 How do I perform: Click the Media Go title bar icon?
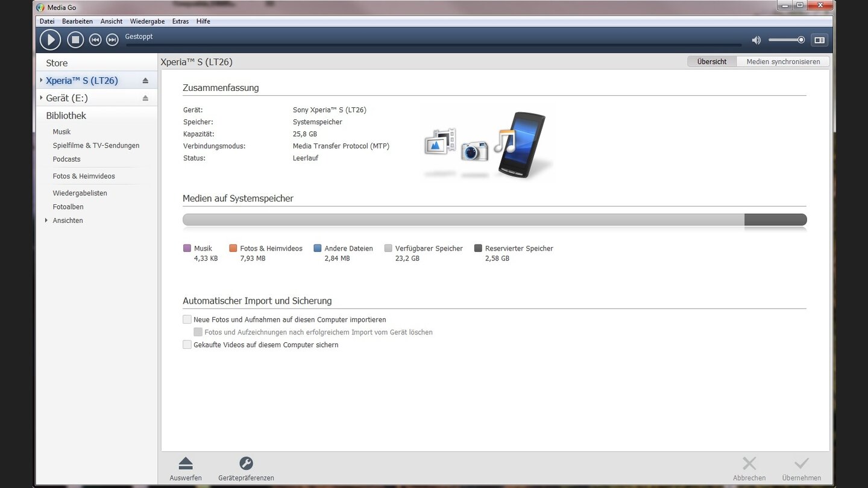pos(40,7)
